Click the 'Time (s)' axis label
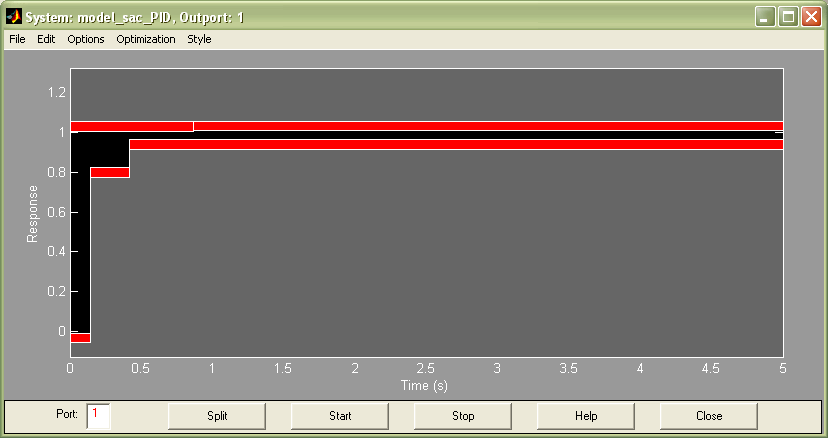 (x=424, y=386)
